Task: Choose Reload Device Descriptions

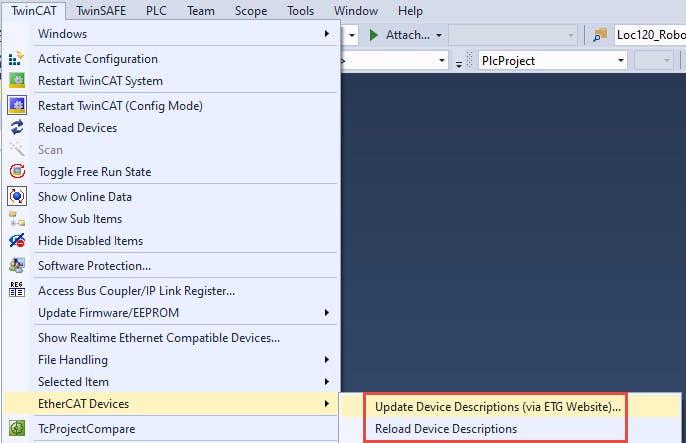Action: point(446,429)
